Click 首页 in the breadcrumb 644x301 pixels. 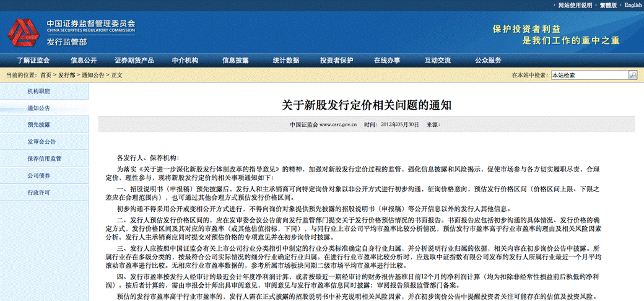[x=46, y=75]
